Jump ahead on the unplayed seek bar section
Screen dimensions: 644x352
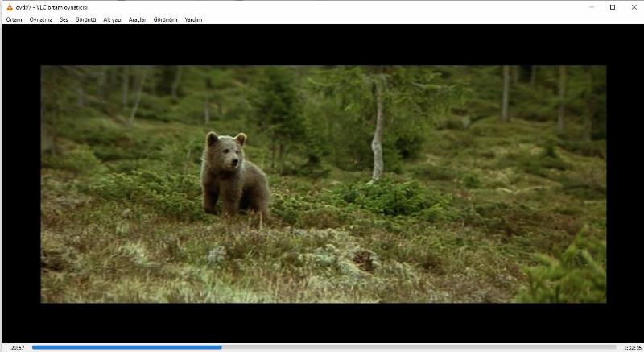click(x=419, y=347)
